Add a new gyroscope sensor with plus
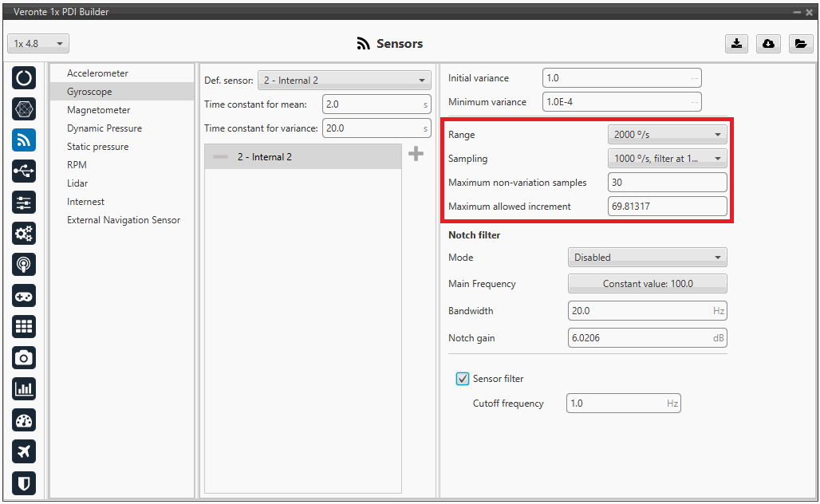Image resolution: width=820 pixels, height=504 pixels. (416, 155)
